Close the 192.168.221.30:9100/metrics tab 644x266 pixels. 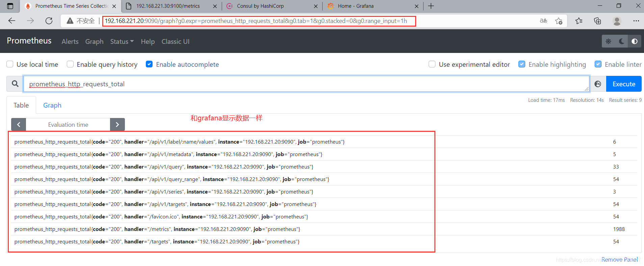point(215,6)
